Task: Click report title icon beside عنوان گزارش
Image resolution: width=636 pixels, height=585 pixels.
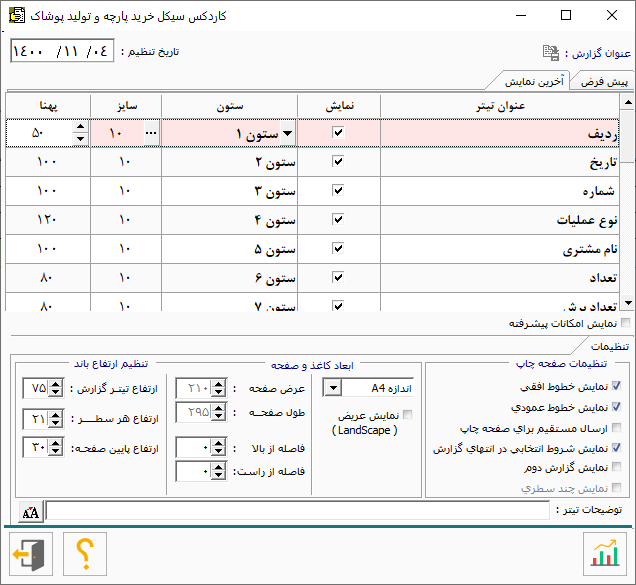Action: 551,53
